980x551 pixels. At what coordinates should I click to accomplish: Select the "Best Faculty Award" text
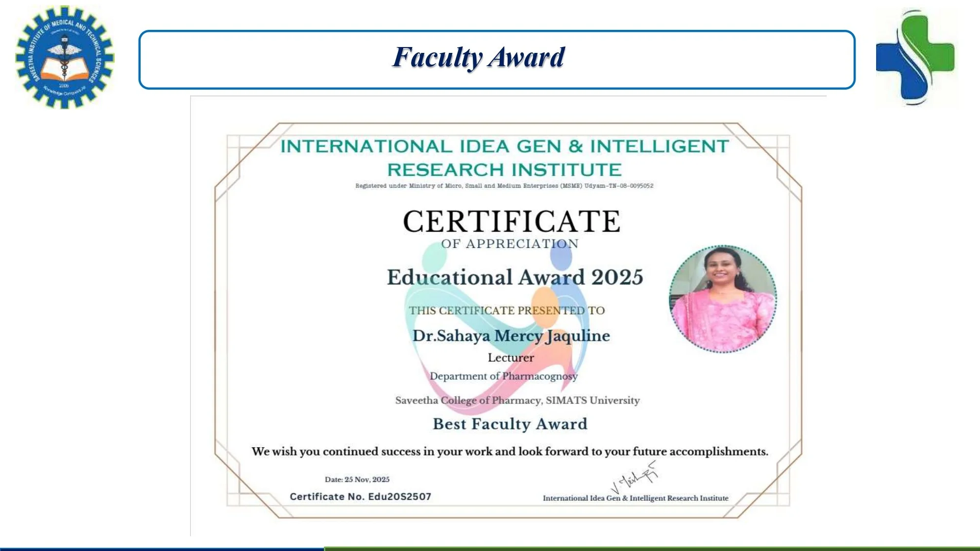pos(510,424)
